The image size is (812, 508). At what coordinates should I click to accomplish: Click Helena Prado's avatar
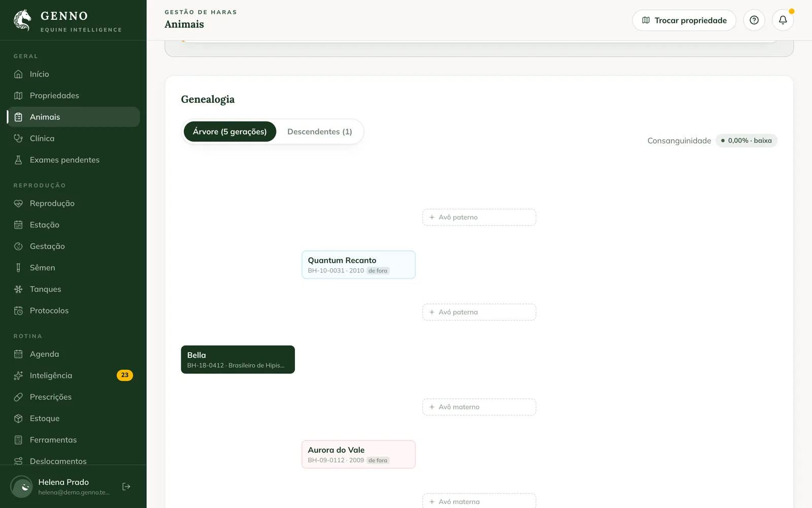pos(22,487)
